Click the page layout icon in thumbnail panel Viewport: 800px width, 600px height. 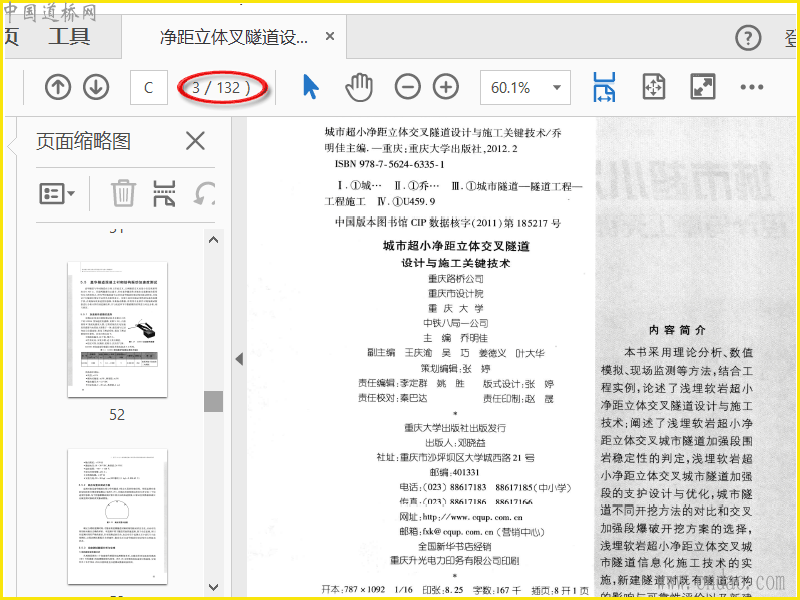164,193
